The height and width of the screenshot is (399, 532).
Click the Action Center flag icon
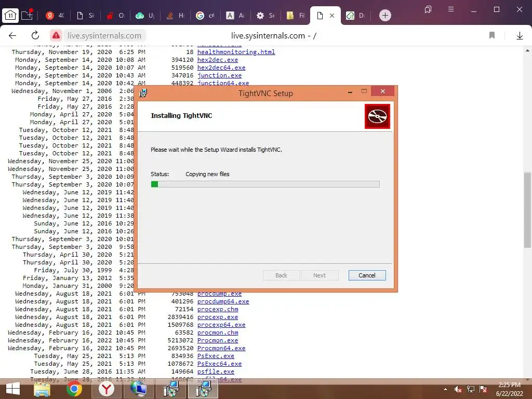tap(483, 389)
